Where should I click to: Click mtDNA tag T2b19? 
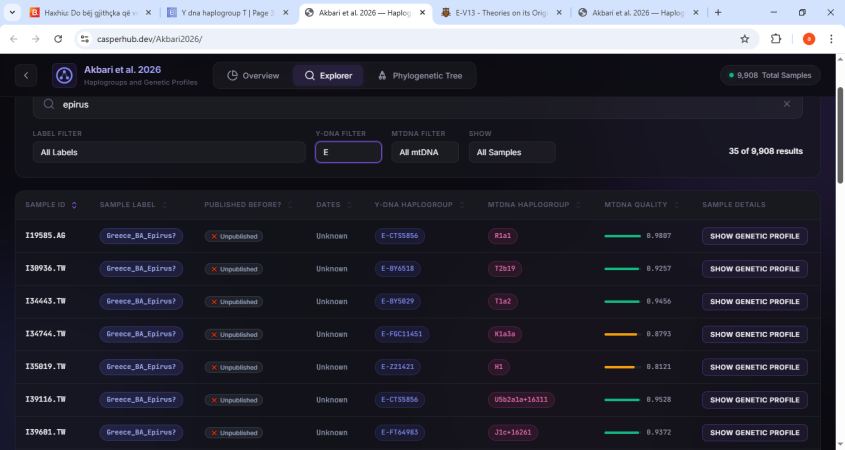[x=505, y=269]
